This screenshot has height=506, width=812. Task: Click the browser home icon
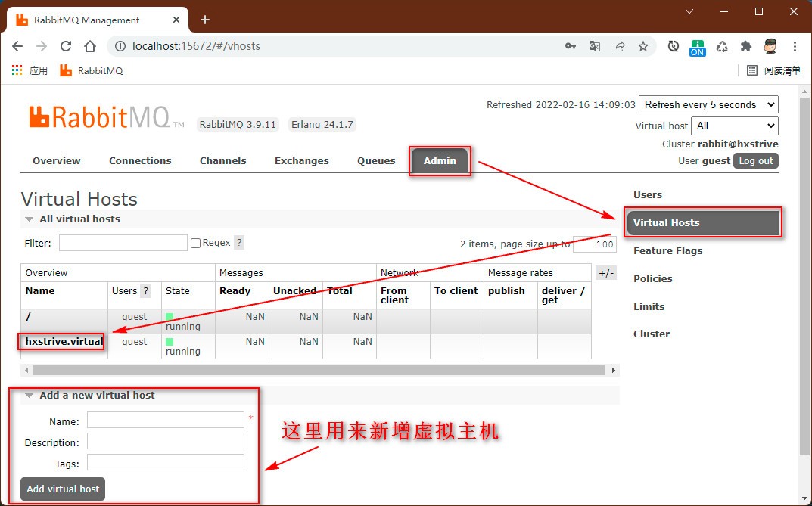[90, 46]
